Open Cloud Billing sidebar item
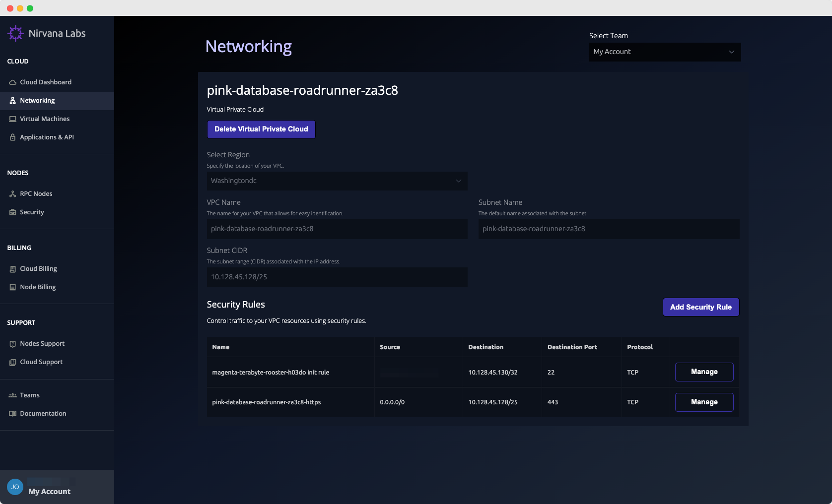This screenshot has width=832, height=504. [x=57, y=269]
